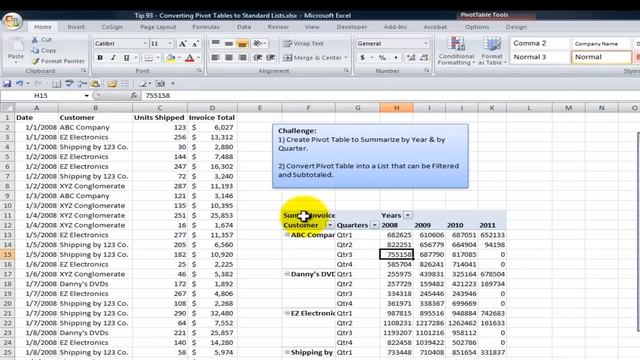
Task: Open the PivotTable Options tab
Action: pos(477,27)
